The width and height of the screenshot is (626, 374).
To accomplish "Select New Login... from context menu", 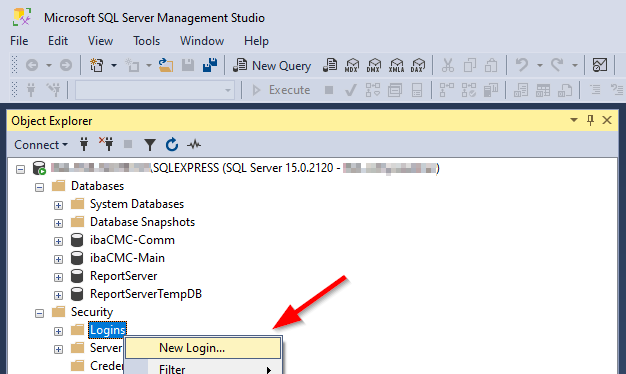I will tap(203, 348).
